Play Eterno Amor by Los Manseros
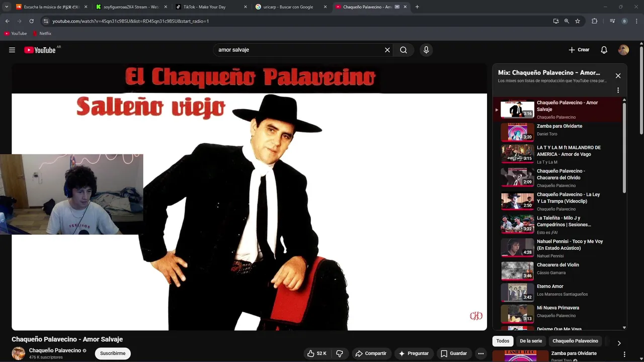 click(558, 292)
